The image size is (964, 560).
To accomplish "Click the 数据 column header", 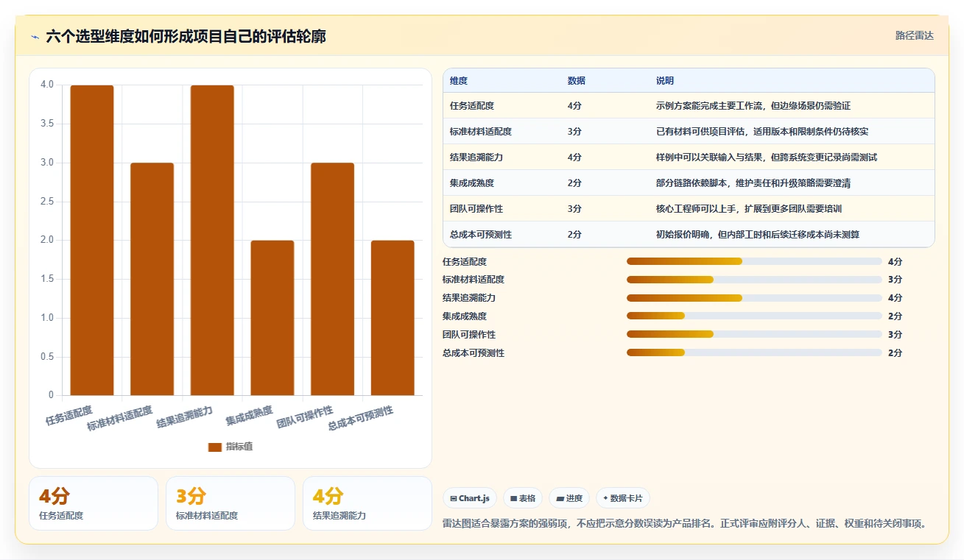I will [576, 81].
